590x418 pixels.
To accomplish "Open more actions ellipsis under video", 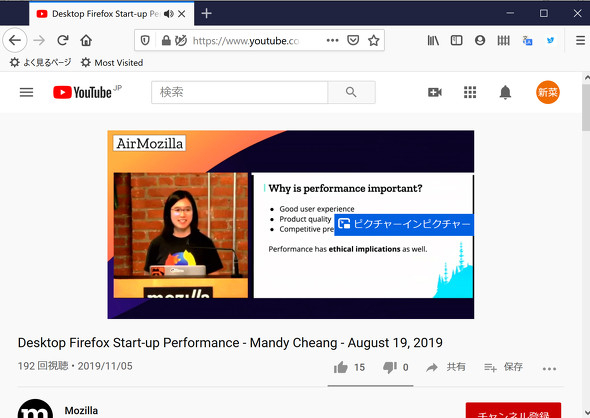I will pyautogui.click(x=549, y=369).
